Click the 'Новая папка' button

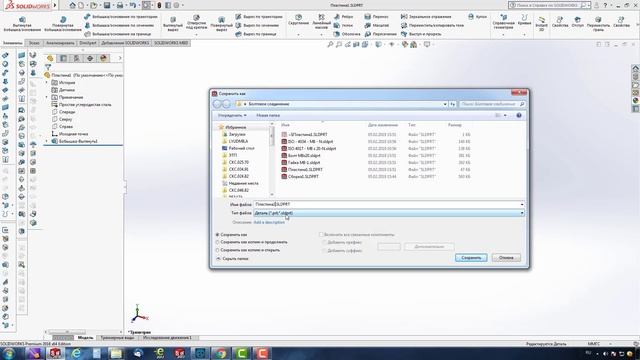coord(268,116)
